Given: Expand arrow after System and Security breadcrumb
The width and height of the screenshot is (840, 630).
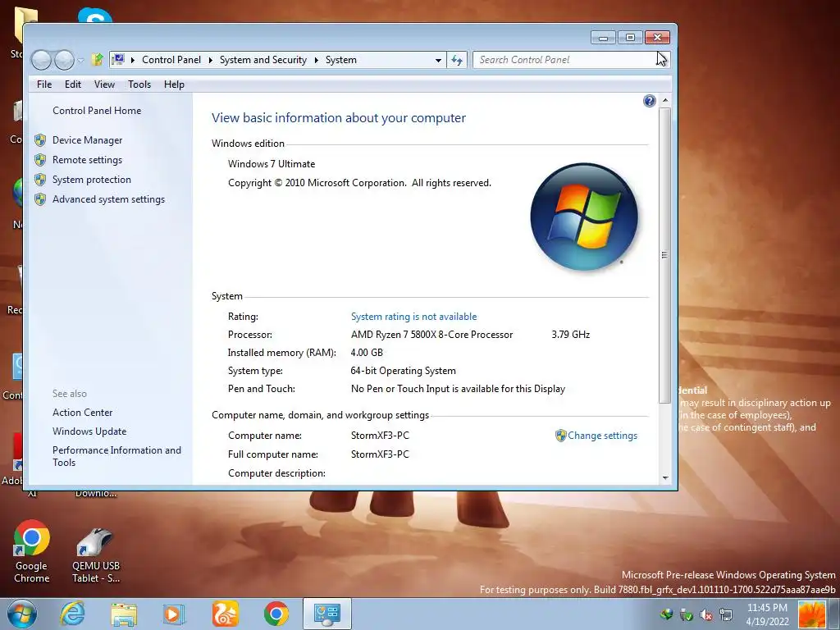Looking at the screenshot, I should point(316,60).
